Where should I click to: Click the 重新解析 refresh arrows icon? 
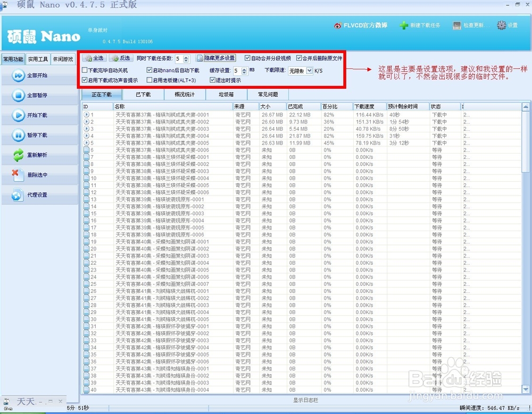[18, 155]
